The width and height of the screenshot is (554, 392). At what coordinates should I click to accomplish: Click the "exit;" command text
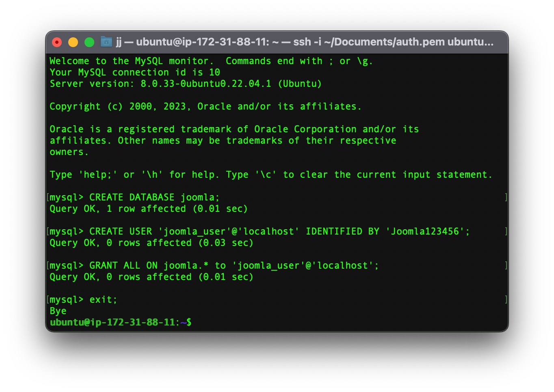click(103, 300)
